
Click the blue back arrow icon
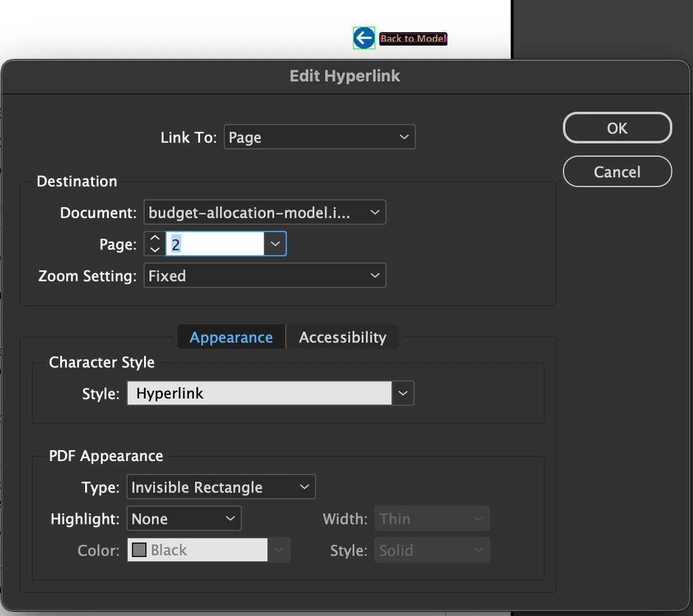[364, 38]
